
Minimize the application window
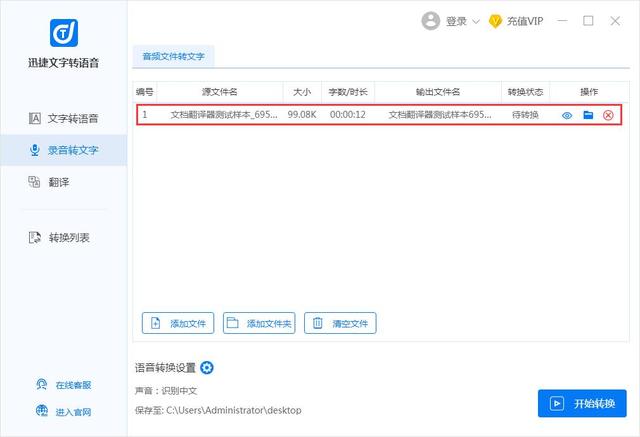click(562, 21)
